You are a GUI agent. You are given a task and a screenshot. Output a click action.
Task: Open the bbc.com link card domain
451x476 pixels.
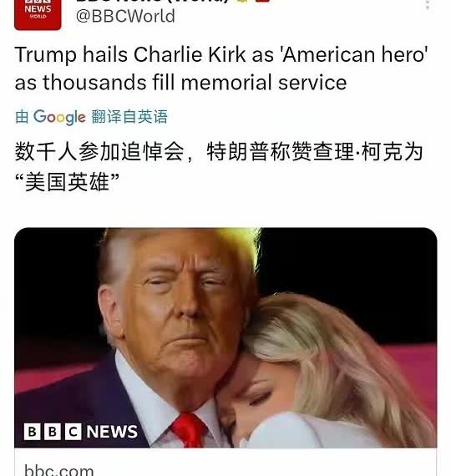[x=59, y=469]
